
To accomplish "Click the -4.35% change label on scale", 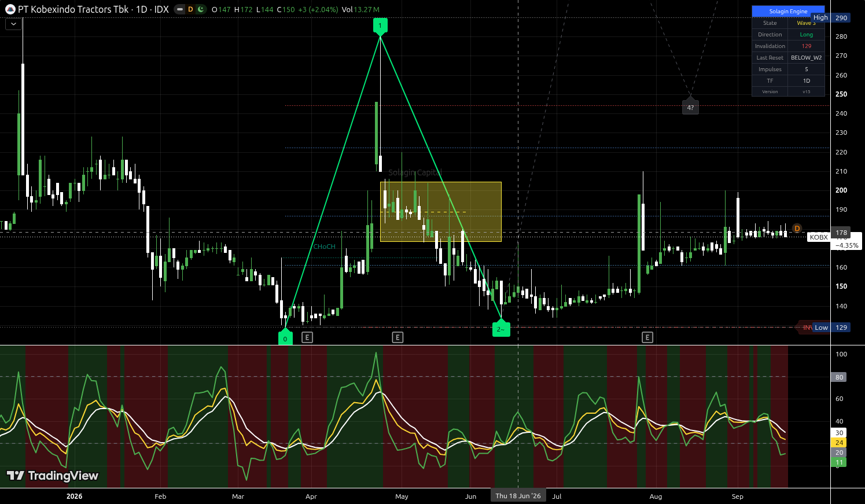I will coord(846,245).
